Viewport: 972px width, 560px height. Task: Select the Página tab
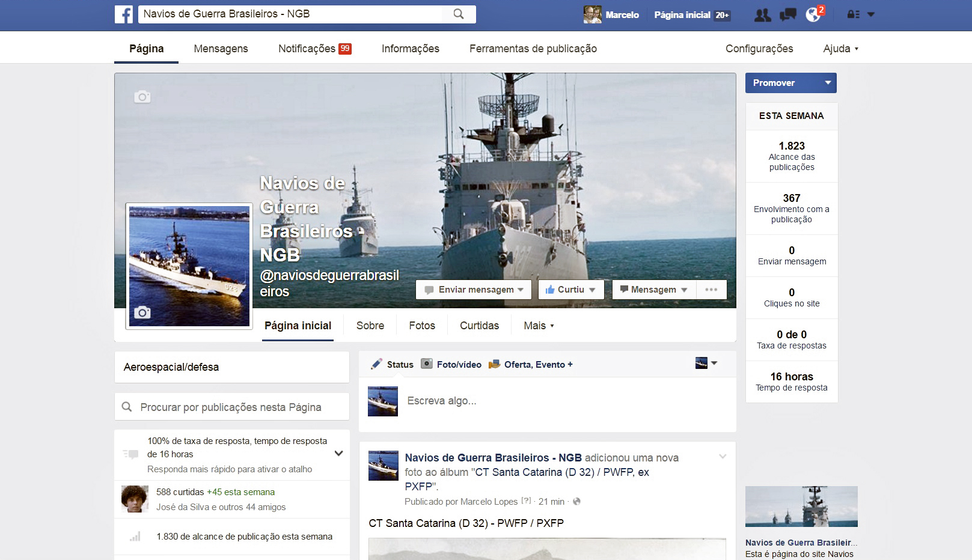(x=147, y=49)
